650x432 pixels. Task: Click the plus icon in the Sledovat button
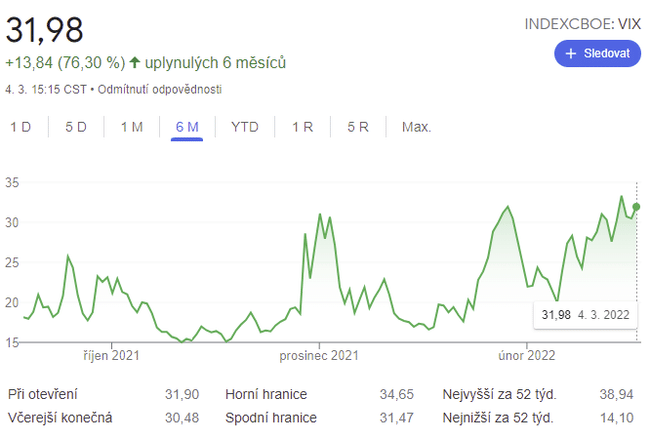[x=571, y=54]
